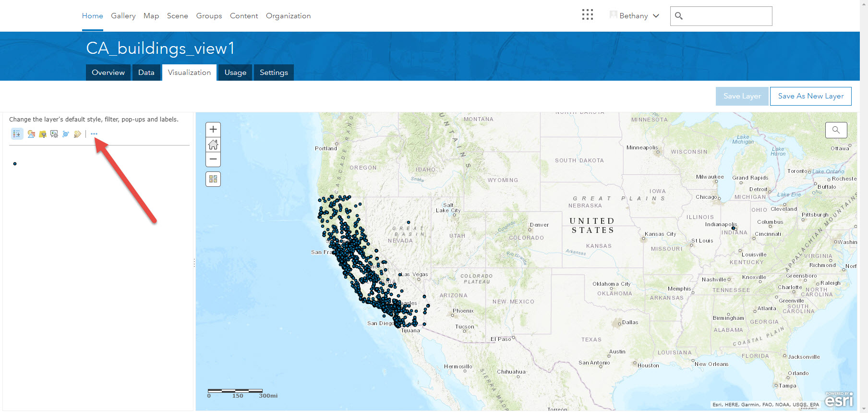The image size is (868, 413).
Task: Click the blue point symbol in legend
Action: [x=15, y=164]
